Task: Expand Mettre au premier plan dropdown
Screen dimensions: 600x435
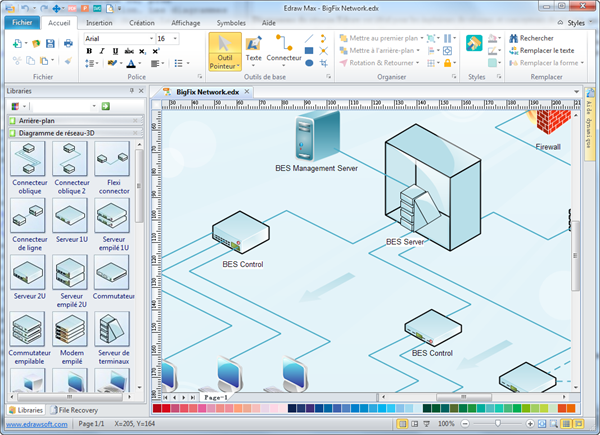Action: tap(422, 38)
